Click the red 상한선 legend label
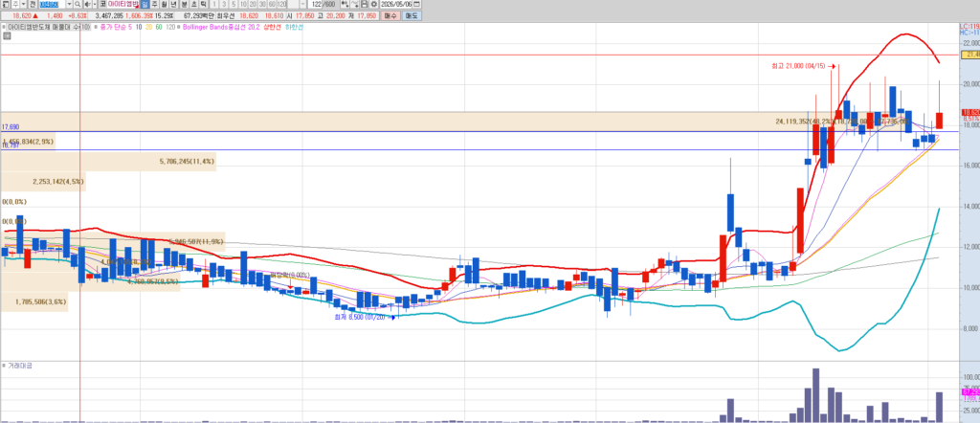 (x=273, y=27)
